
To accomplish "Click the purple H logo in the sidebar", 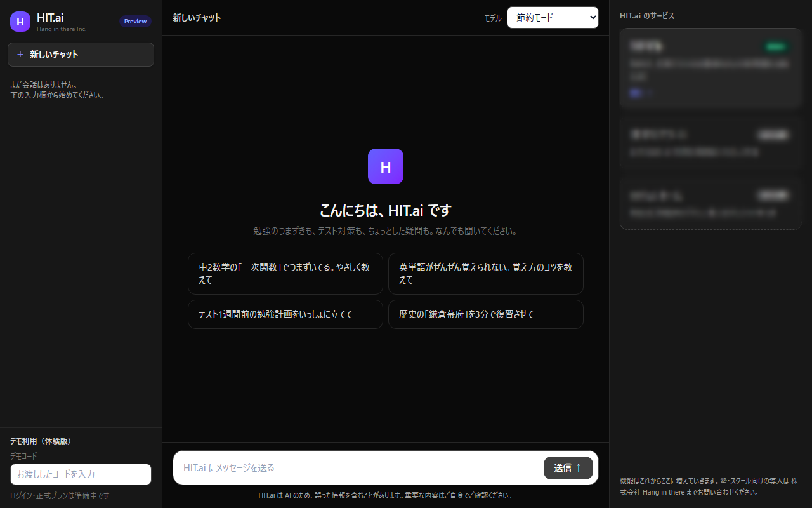I will (x=20, y=21).
